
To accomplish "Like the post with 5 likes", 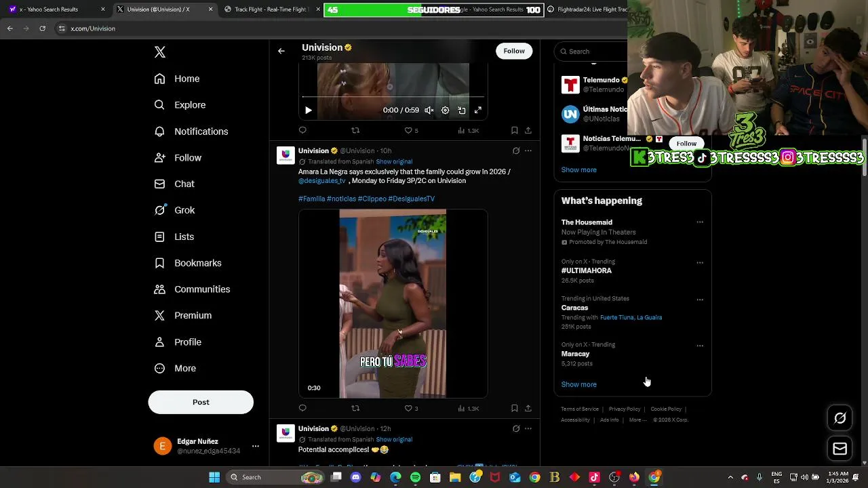I will coord(411,130).
